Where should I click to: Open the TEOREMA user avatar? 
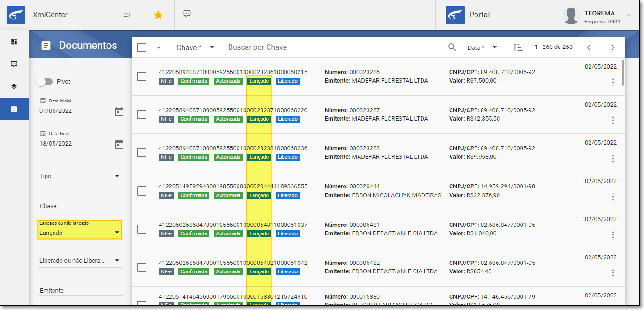tap(571, 15)
